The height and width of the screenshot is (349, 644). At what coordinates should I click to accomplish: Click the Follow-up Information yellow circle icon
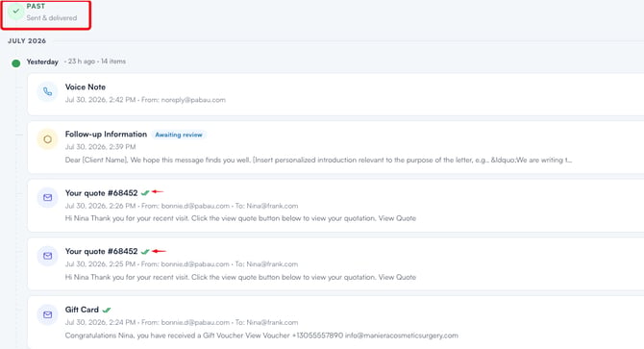click(48, 139)
